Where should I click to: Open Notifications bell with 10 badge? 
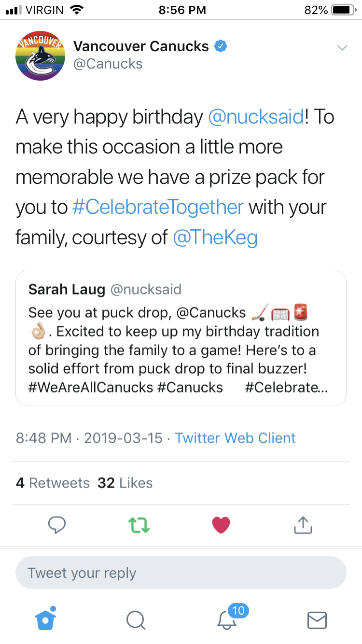click(x=227, y=619)
